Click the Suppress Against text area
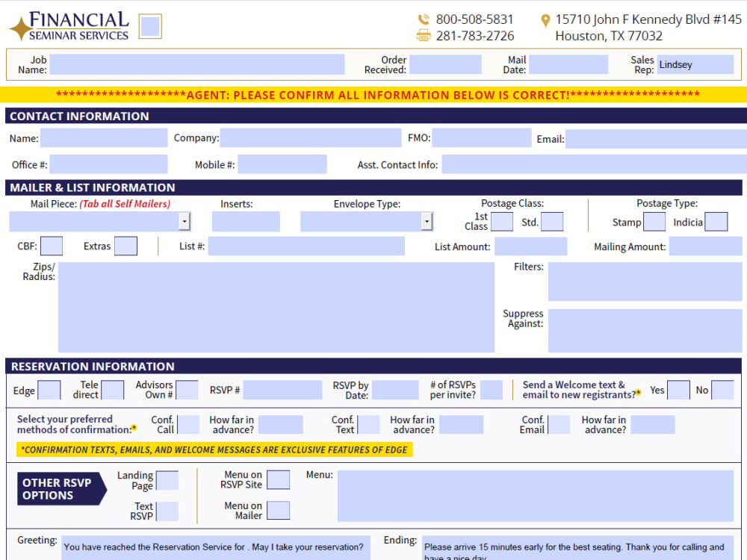 645,331
